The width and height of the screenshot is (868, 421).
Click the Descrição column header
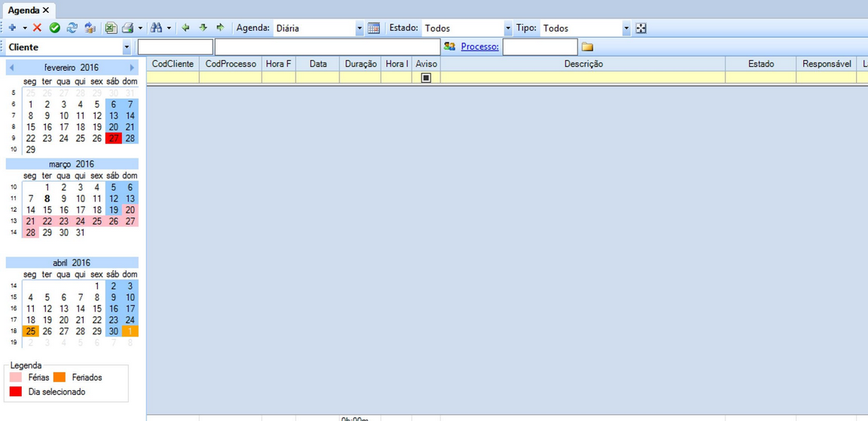(584, 63)
